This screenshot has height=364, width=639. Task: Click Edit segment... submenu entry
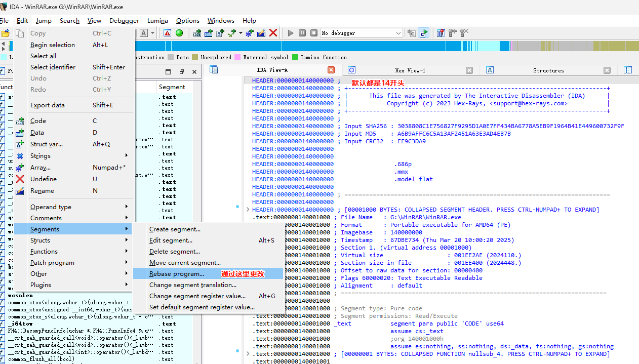pos(208,240)
